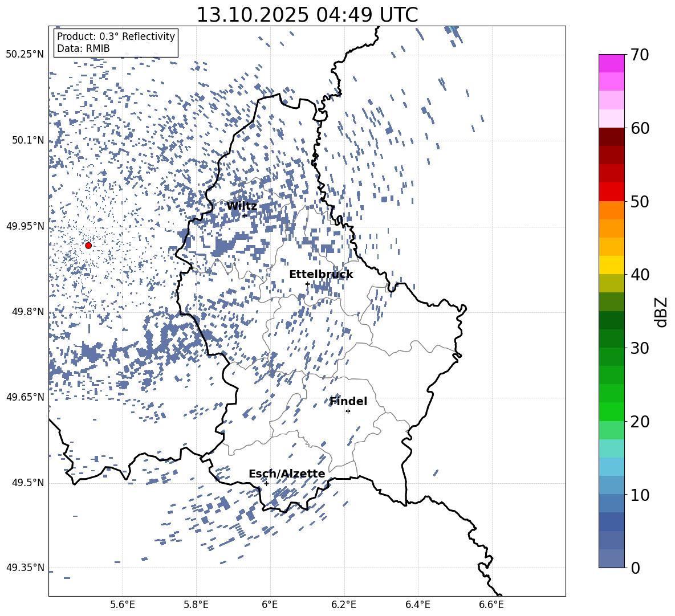Click the Wiltz city label
The width and height of the screenshot is (675, 616).
pos(242,206)
